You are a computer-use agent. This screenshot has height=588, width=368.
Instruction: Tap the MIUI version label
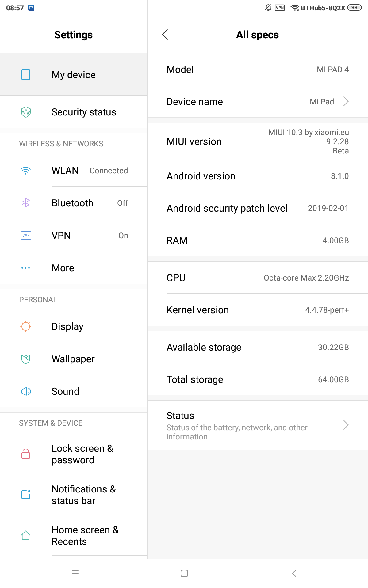(x=194, y=141)
